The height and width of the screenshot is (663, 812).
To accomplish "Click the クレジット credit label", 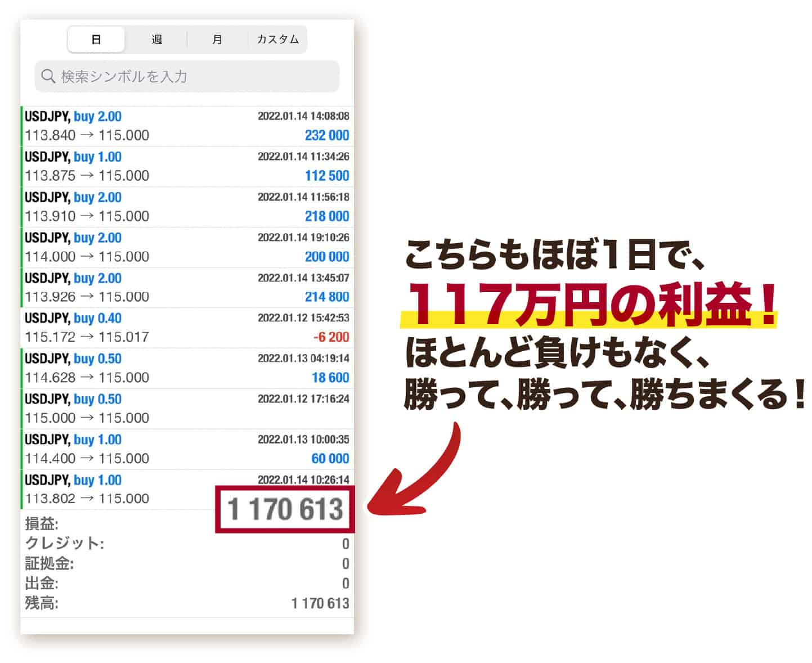I will pos(65,544).
